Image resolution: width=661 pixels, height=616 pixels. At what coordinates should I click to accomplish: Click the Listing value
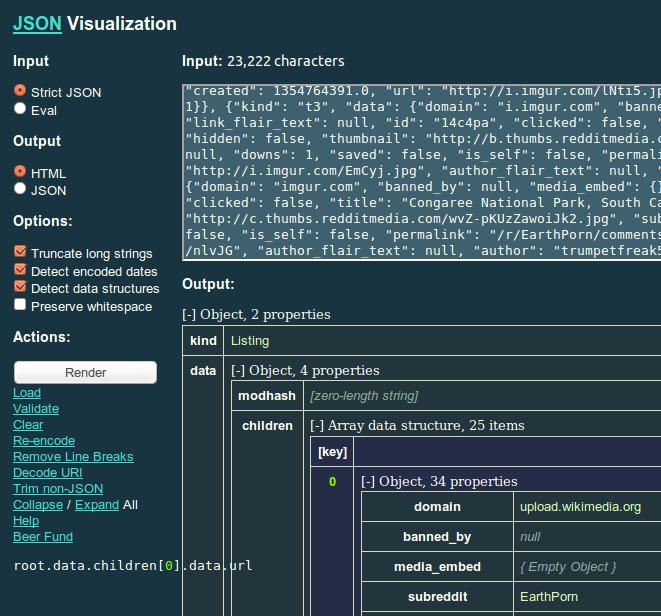250,341
